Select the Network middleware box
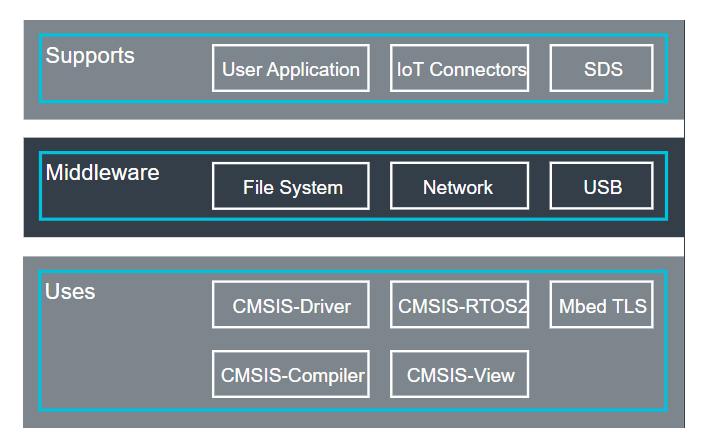 click(x=460, y=187)
